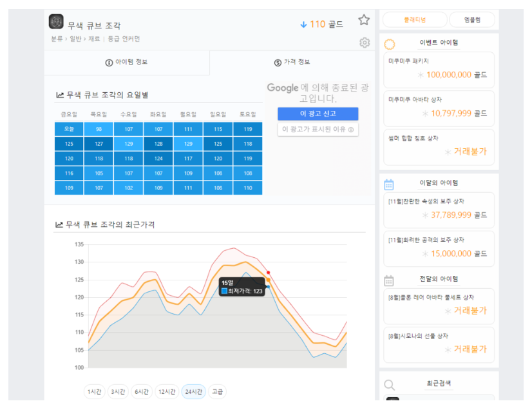Viewport: 532px width, 410px height.
Task: Select the 플래티넘 server button
Action: click(x=413, y=19)
